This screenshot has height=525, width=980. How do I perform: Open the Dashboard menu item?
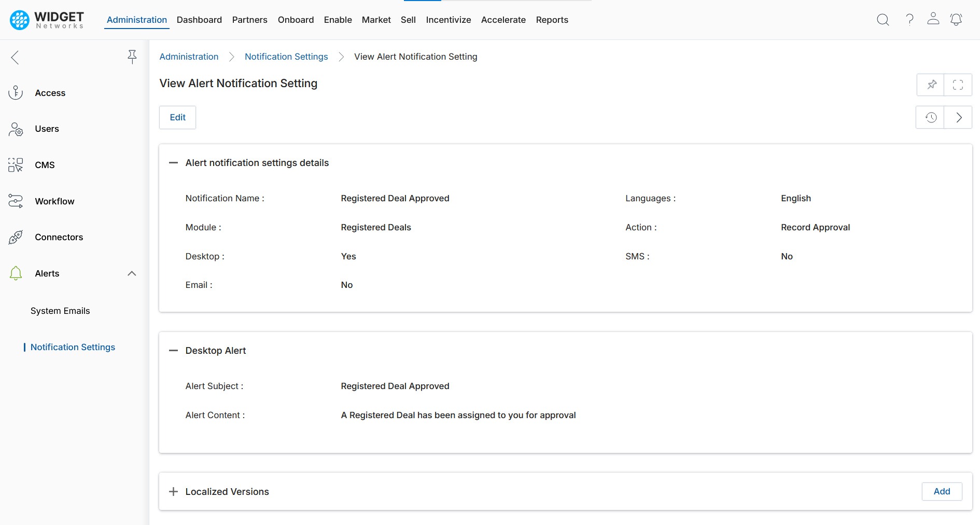(x=199, y=20)
